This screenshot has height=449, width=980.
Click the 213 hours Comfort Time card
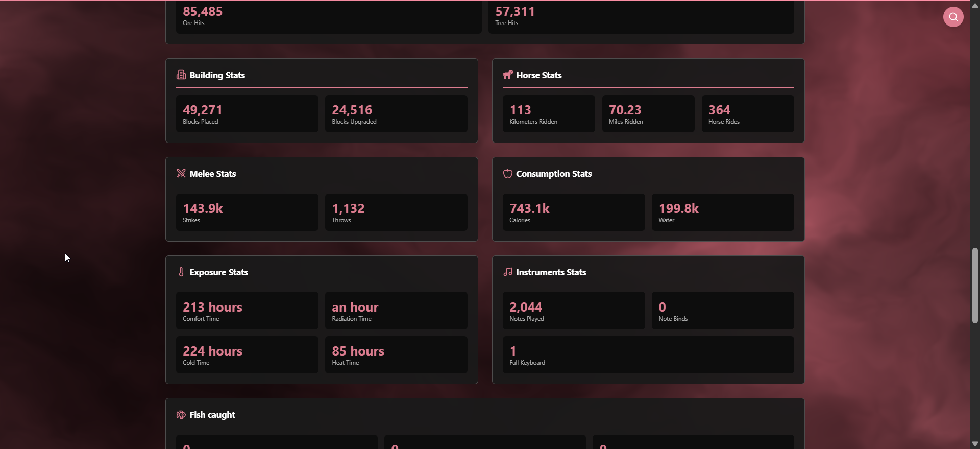[x=247, y=311]
